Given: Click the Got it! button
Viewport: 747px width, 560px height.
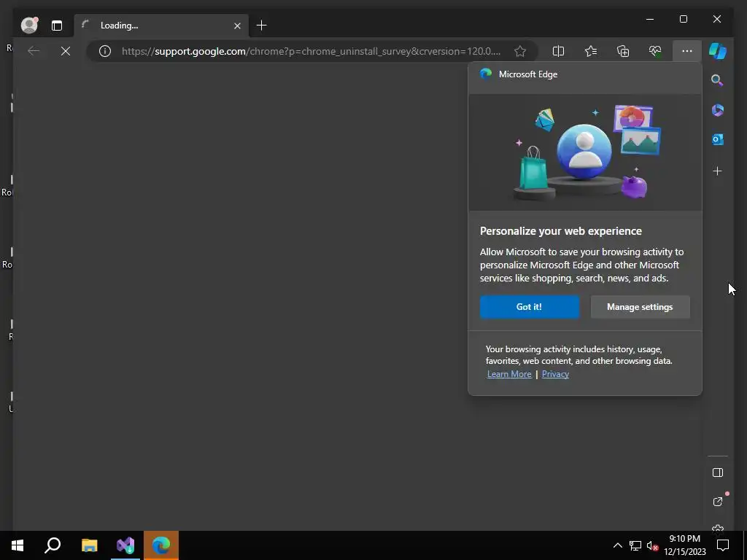Looking at the screenshot, I should pos(530,307).
